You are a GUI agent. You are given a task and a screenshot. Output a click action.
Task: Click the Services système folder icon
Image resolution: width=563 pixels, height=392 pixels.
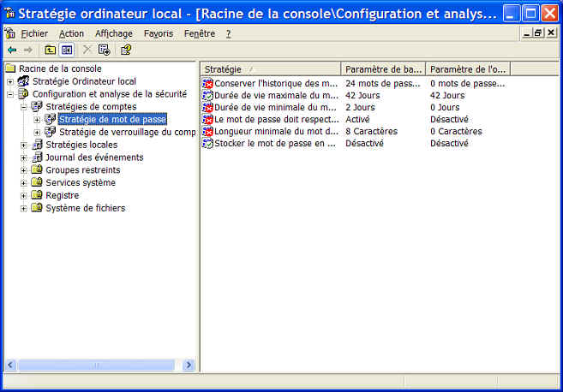(x=37, y=182)
